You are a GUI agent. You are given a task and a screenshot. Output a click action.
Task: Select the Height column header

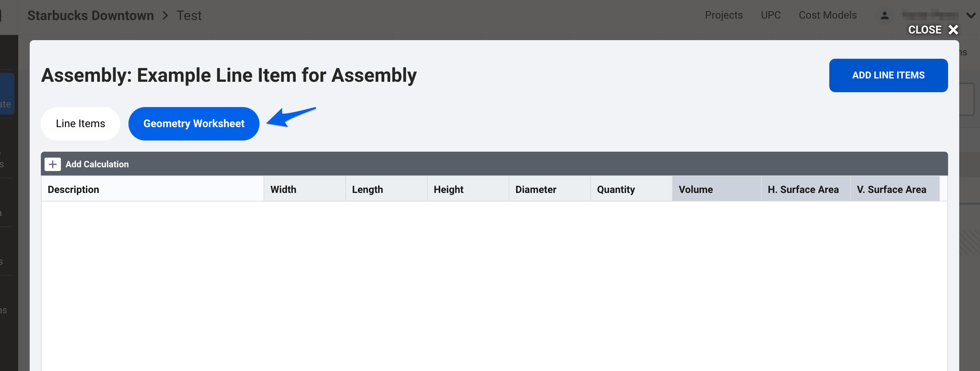448,189
